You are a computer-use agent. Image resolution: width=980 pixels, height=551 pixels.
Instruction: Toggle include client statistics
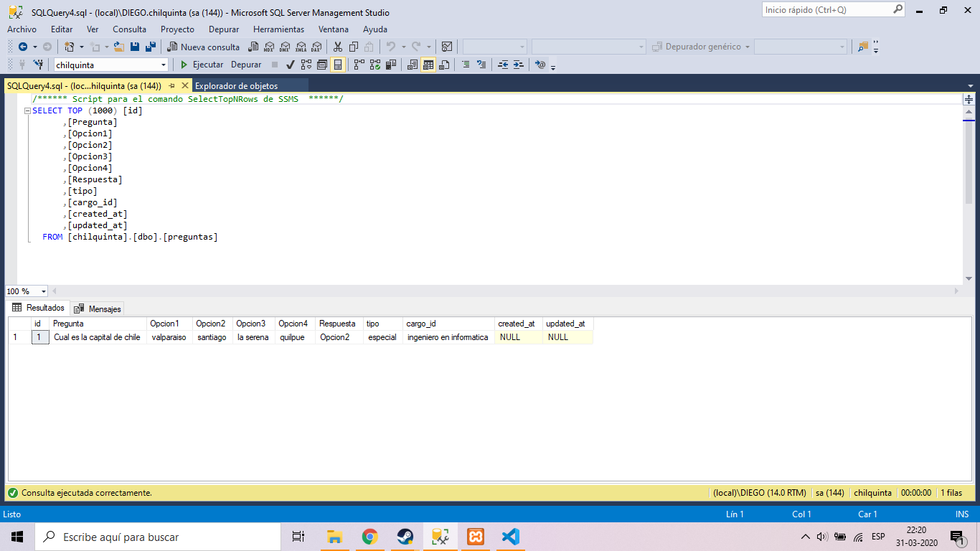pos(391,65)
